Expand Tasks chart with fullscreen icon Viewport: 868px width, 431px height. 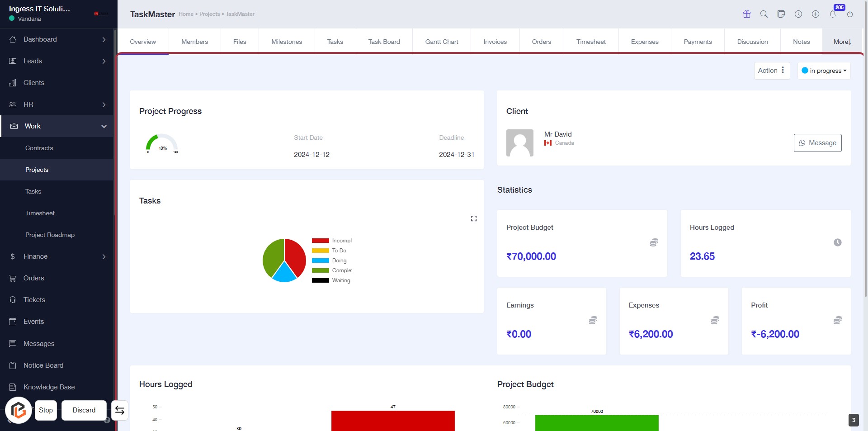point(474,218)
